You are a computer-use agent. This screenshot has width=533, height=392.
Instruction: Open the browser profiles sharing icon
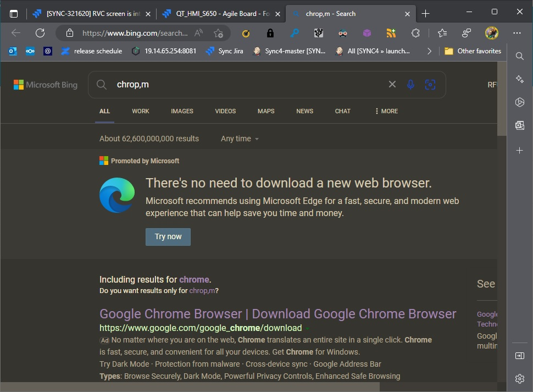[x=467, y=33]
